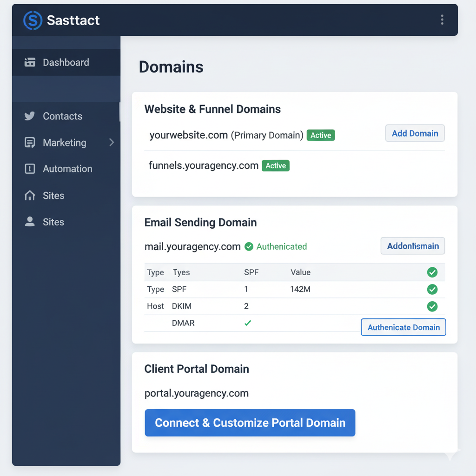
Task: Expand the Marketing submenu chevron
Action: tap(112, 143)
